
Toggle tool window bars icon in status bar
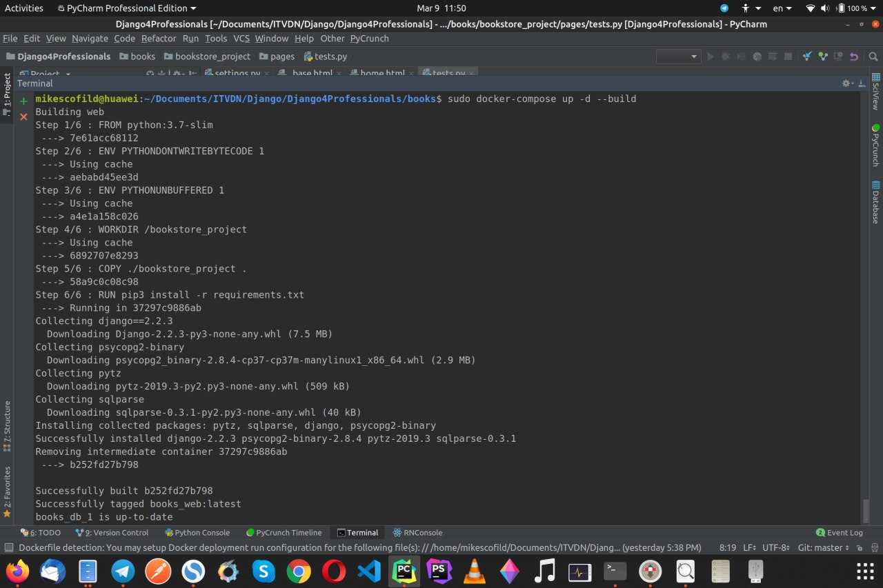(8, 547)
